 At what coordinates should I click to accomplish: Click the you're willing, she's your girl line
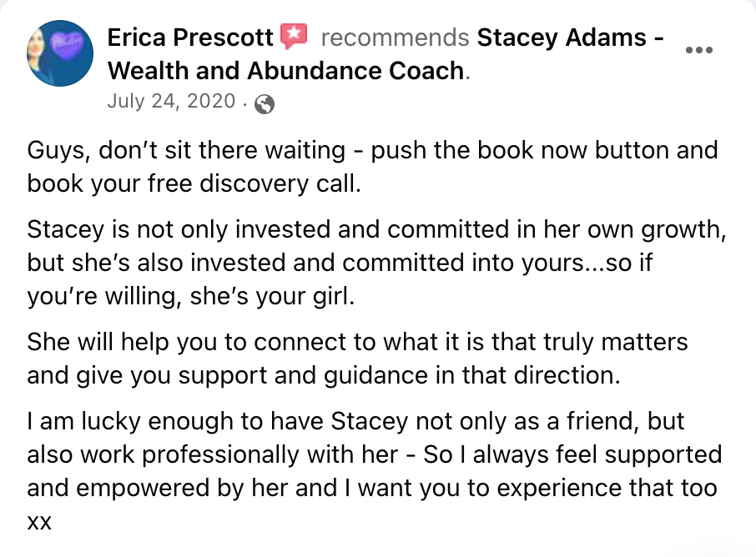(x=191, y=296)
